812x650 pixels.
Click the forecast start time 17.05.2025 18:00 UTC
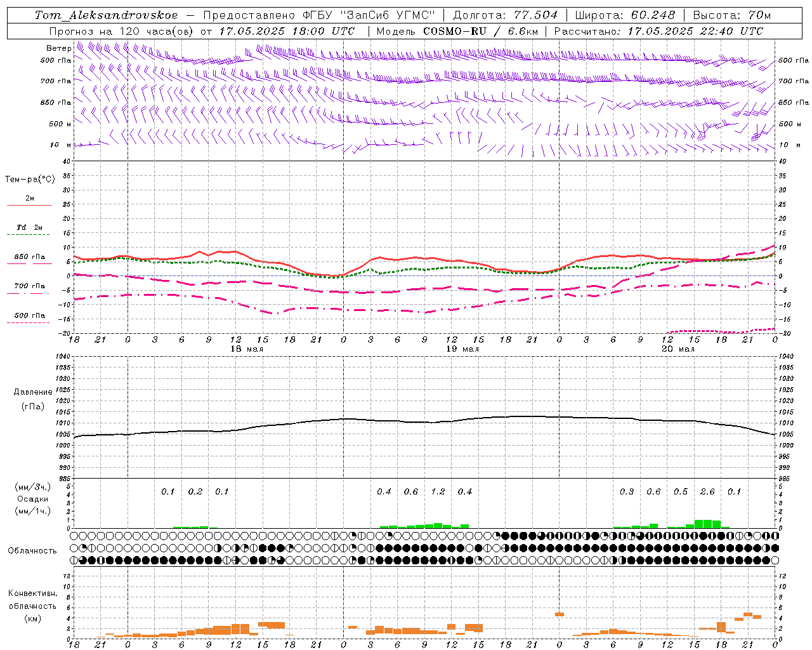tap(287, 31)
